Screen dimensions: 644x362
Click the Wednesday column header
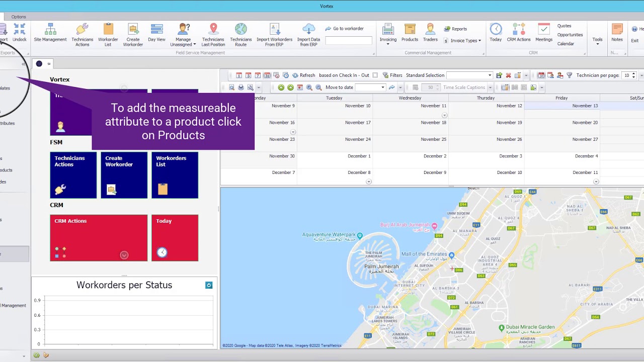point(410,98)
